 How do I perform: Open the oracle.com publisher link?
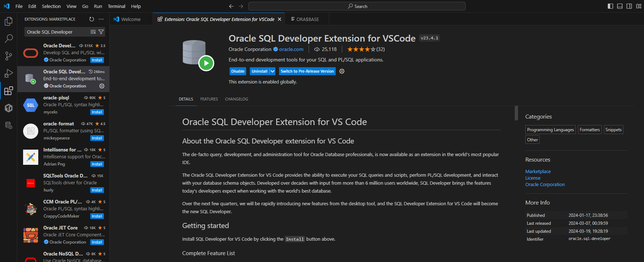click(291, 49)
